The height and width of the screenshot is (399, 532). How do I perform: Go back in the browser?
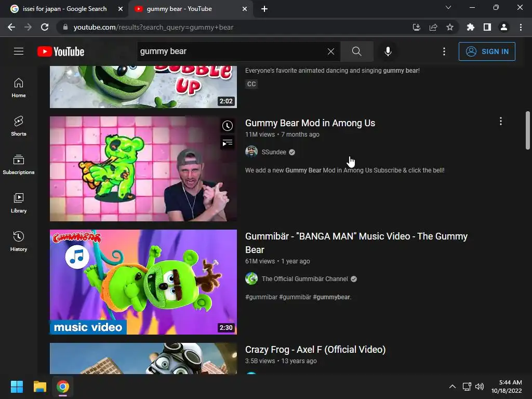click(11, 27)
